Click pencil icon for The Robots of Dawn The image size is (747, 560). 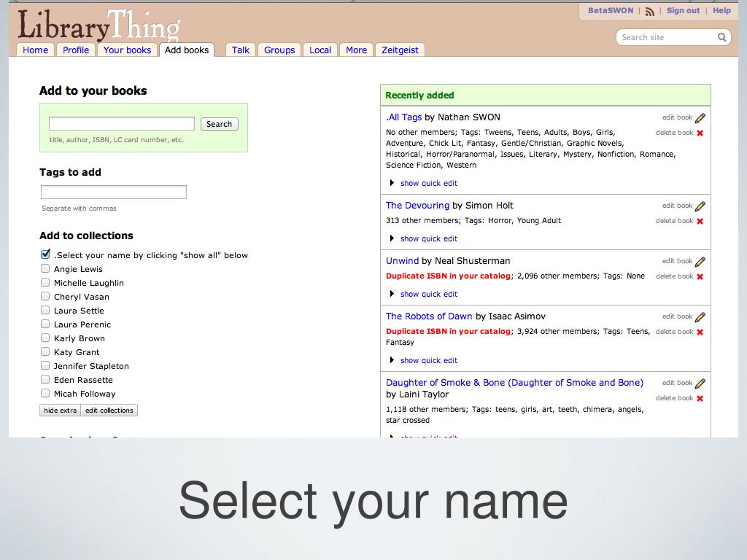pyautogui.click(x=700, y=316)
